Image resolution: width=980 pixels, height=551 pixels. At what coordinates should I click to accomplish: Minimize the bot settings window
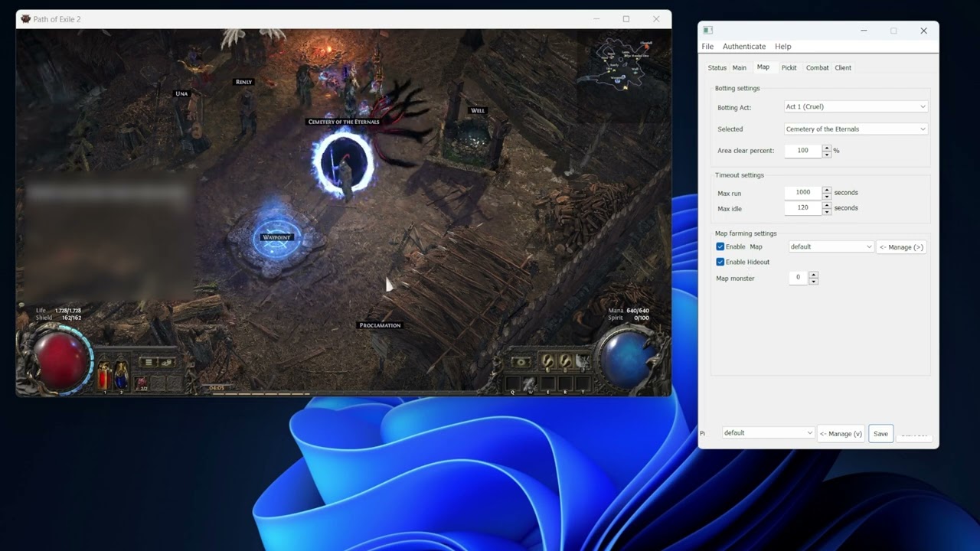point(864,31)
